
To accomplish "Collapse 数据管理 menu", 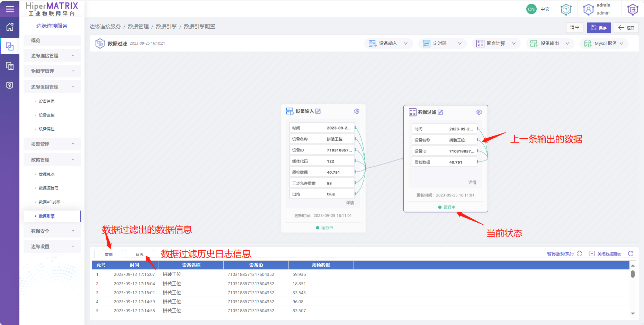I will (52, 160).
